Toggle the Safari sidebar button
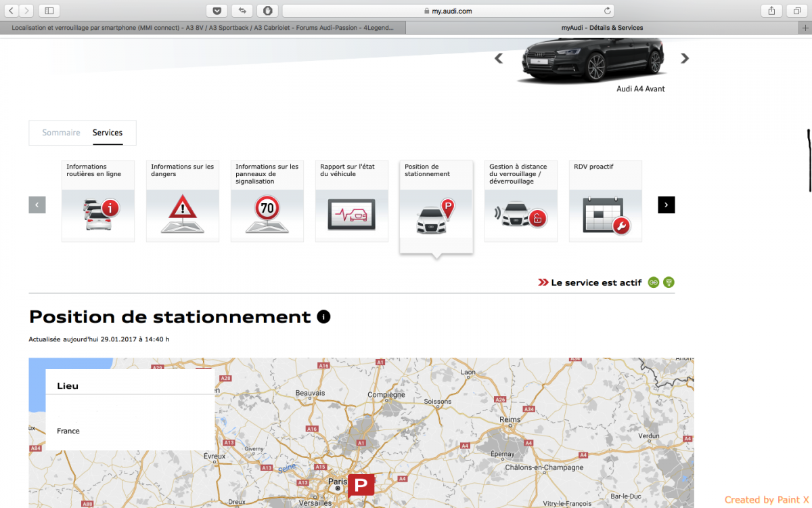This screenshot has height=508, width=812. click(x=49, y=11)
